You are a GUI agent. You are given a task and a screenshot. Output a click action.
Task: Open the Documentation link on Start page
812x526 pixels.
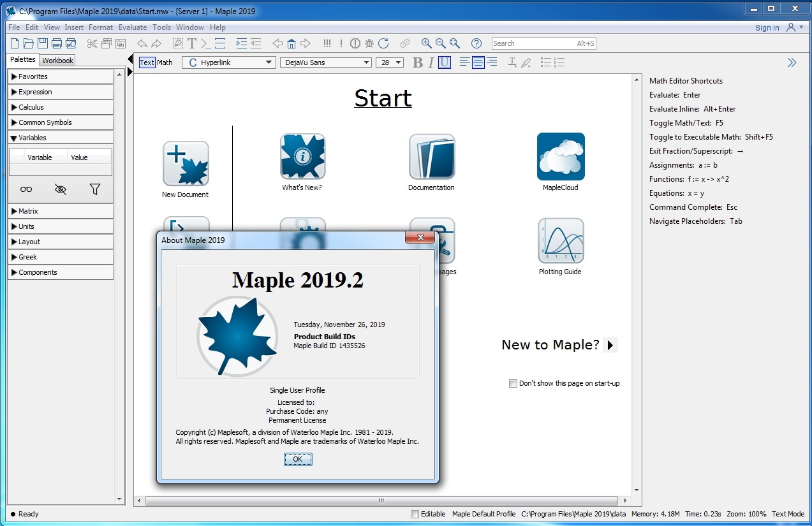431,157
